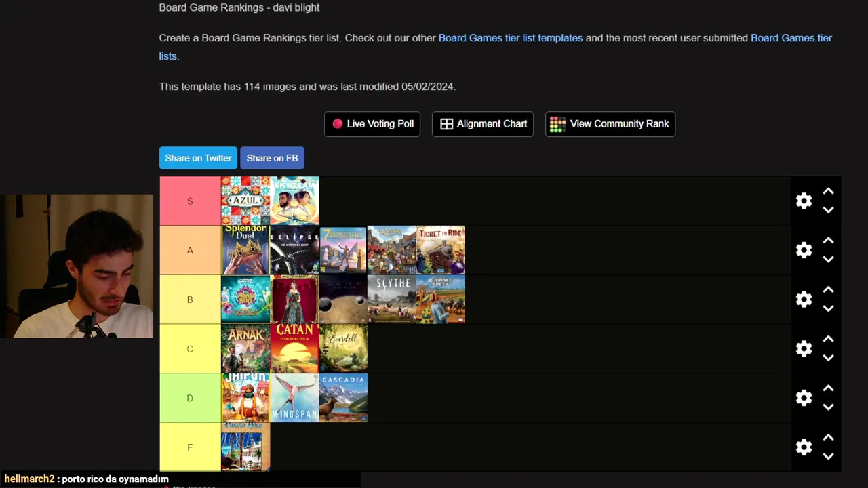Open settings gear for S tier row
This screenshot has width=868, height=488.
coord(804,201)
